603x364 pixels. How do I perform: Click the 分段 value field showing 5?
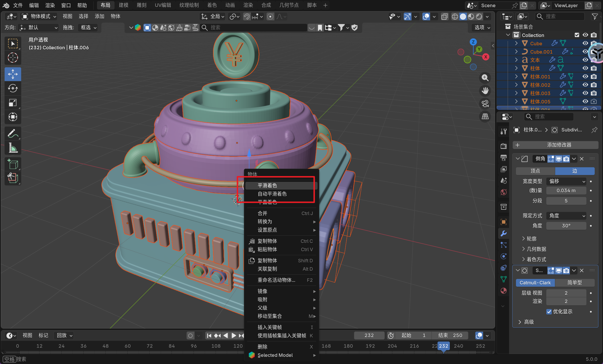(566, 201)
